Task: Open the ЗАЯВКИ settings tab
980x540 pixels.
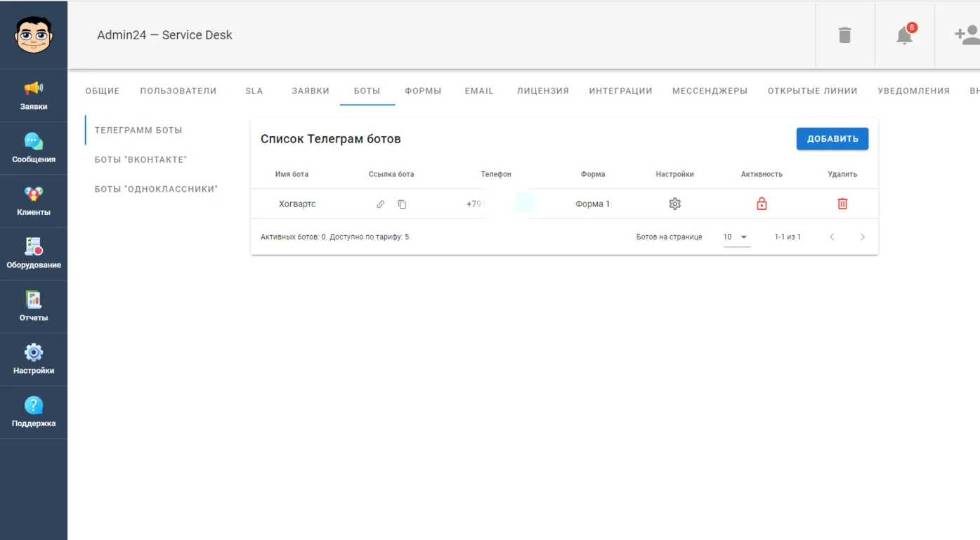Action: [x=311, y=91]
